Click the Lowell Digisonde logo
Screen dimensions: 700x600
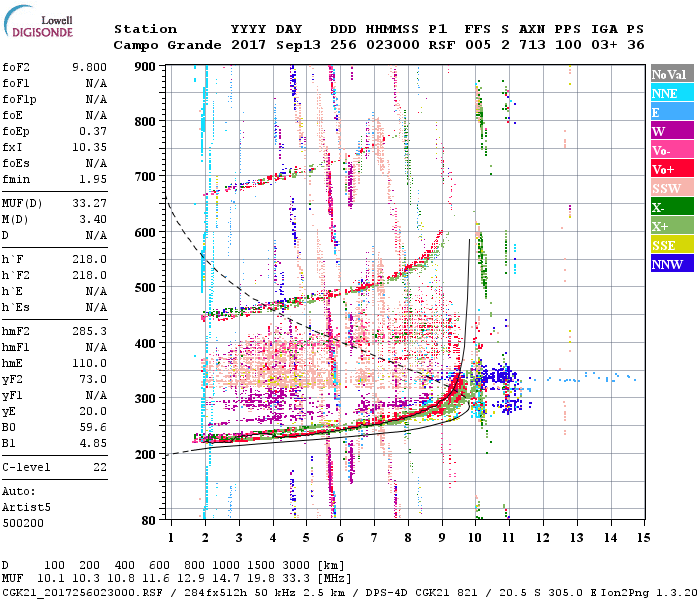[38, 22]
